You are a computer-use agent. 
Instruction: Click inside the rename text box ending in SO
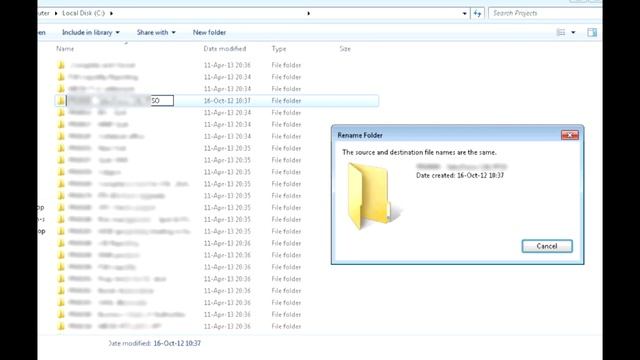pos(120,100)
